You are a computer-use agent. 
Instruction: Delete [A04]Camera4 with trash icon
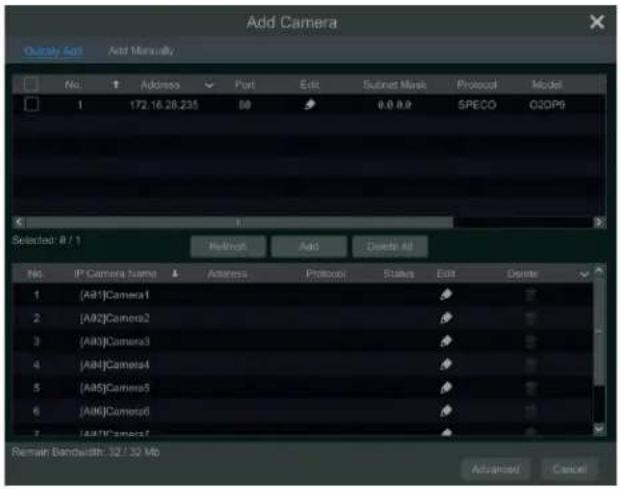(x=531, y=364)
